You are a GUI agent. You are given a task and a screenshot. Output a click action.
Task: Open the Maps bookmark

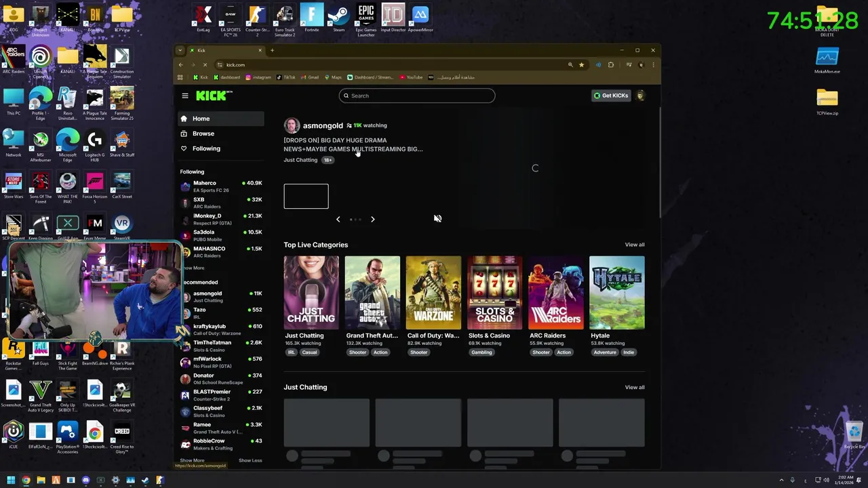333,77
